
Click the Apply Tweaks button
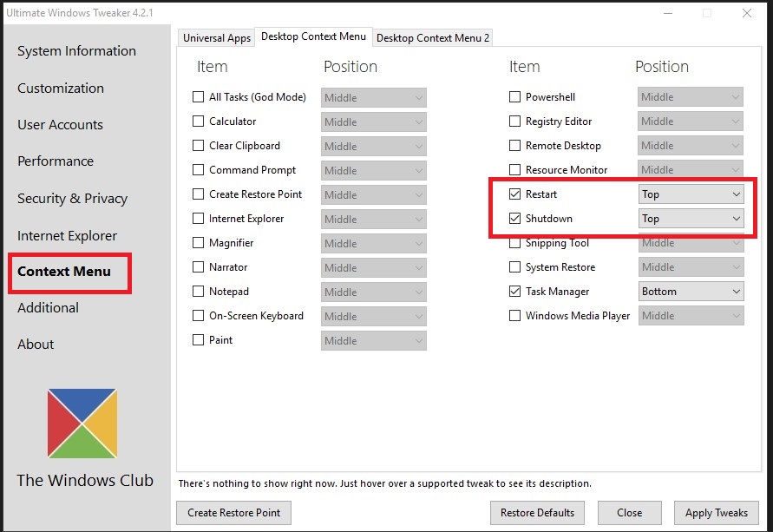point(717,513)
